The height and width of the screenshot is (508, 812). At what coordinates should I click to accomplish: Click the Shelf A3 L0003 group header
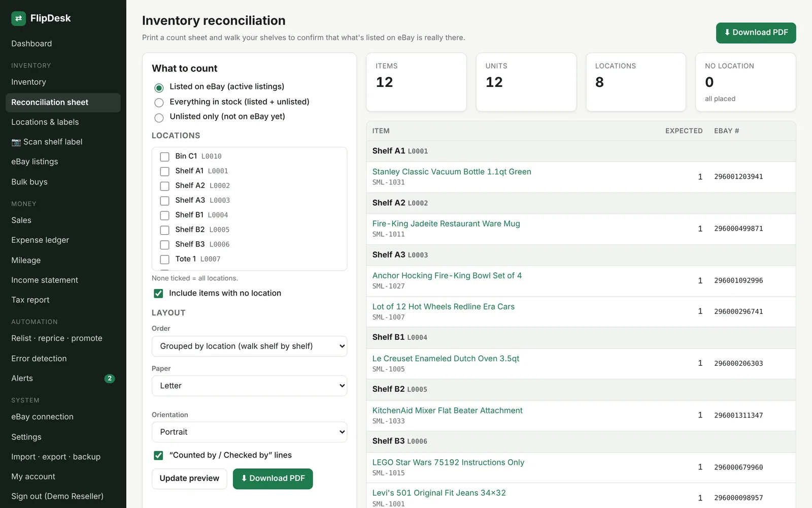coord(581,255)
